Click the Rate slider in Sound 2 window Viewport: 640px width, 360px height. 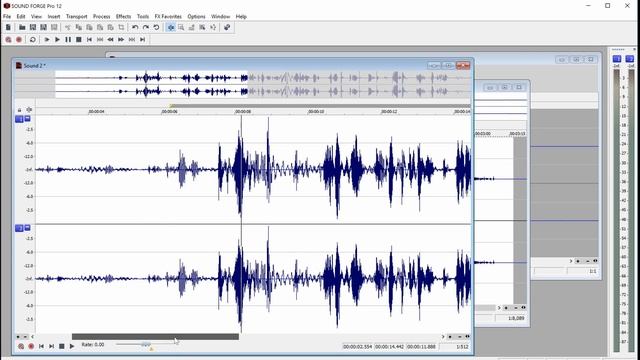coord(146,345)
